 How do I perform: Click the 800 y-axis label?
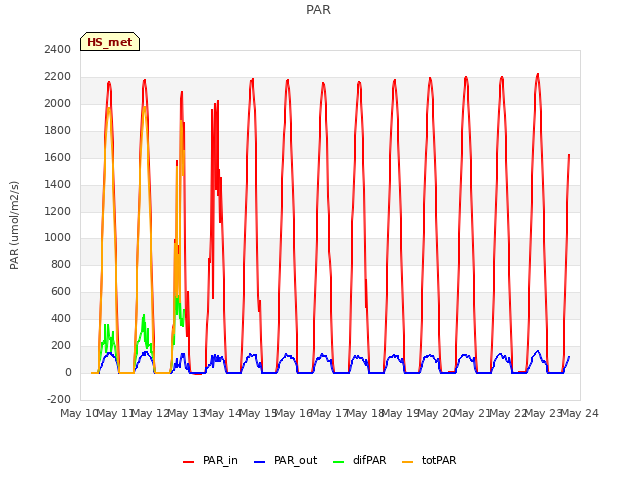point(61,265)
